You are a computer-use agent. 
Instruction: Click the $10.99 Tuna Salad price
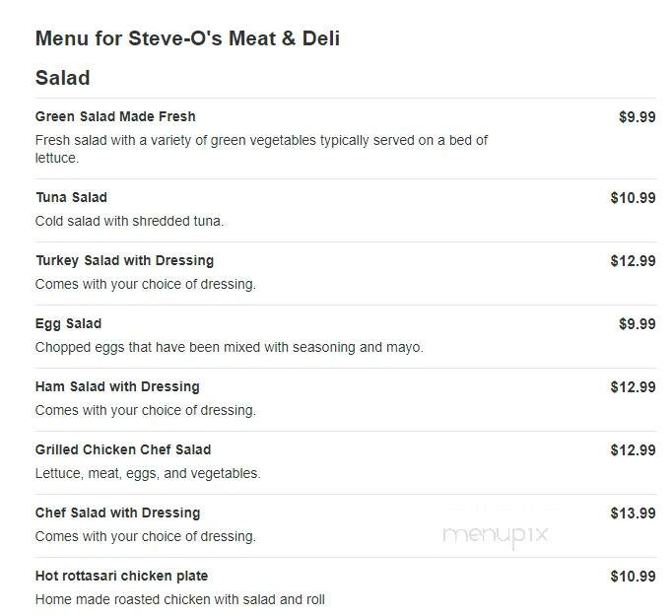click(x=633, y=198)
